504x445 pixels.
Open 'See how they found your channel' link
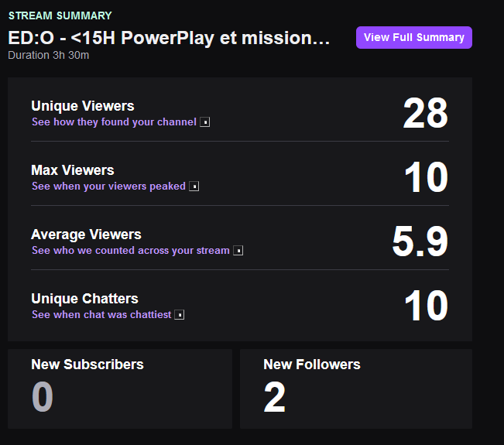[x=114, y=122]
